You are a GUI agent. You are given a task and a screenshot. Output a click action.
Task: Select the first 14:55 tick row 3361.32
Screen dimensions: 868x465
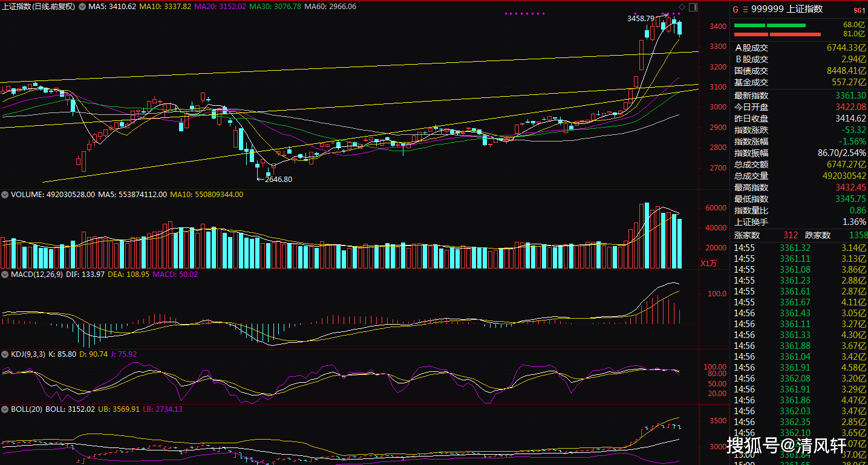click(800, 248)
